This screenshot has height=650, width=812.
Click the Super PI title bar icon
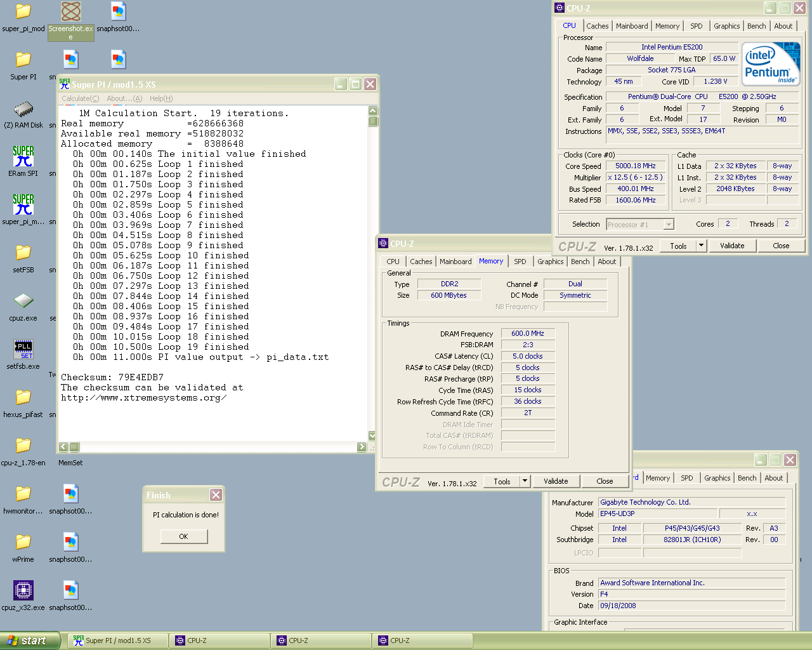click(x=65, y=84)
